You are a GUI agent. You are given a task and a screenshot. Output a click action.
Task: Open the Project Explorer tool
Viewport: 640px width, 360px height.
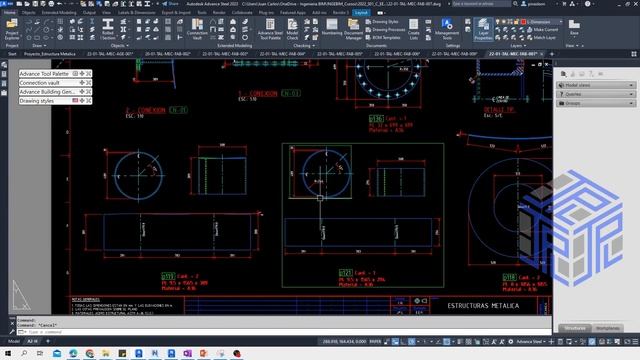(x=12, y=29)
